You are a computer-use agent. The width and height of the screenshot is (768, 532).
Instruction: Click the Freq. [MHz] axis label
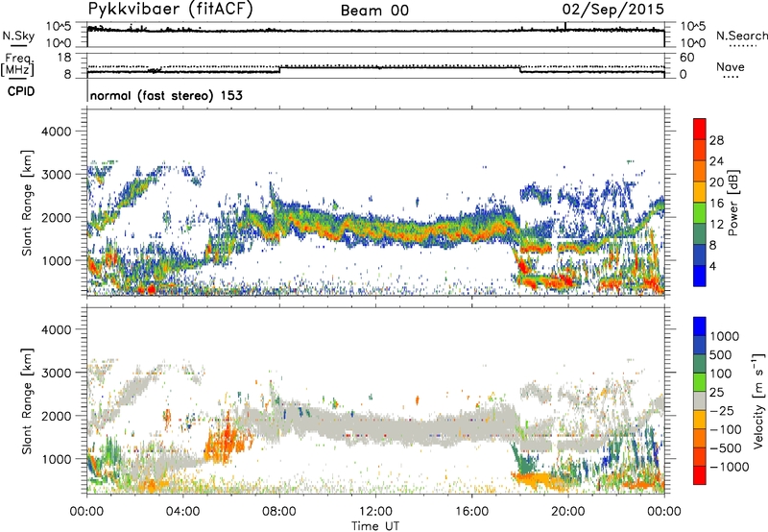pyautogui.click(x=19, y=65)
